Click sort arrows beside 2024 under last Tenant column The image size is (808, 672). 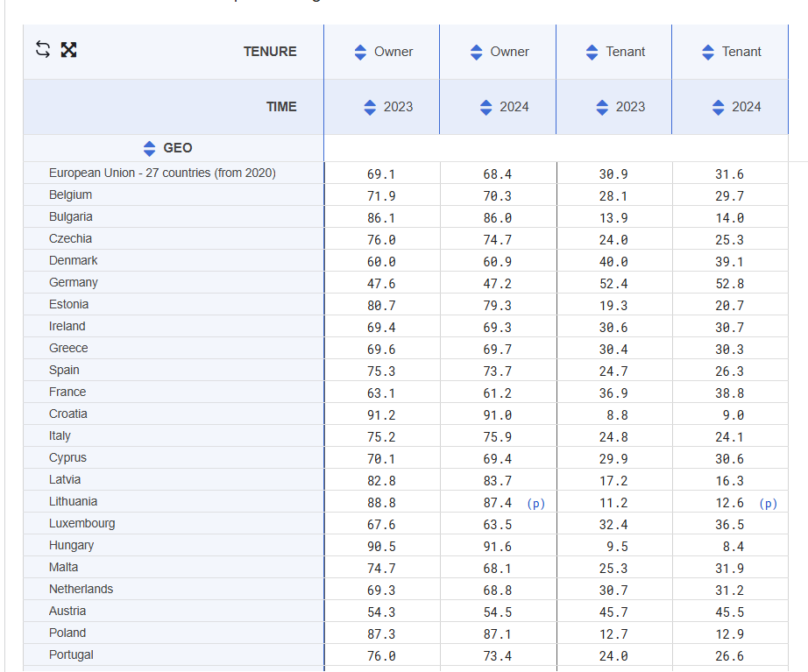719,107
